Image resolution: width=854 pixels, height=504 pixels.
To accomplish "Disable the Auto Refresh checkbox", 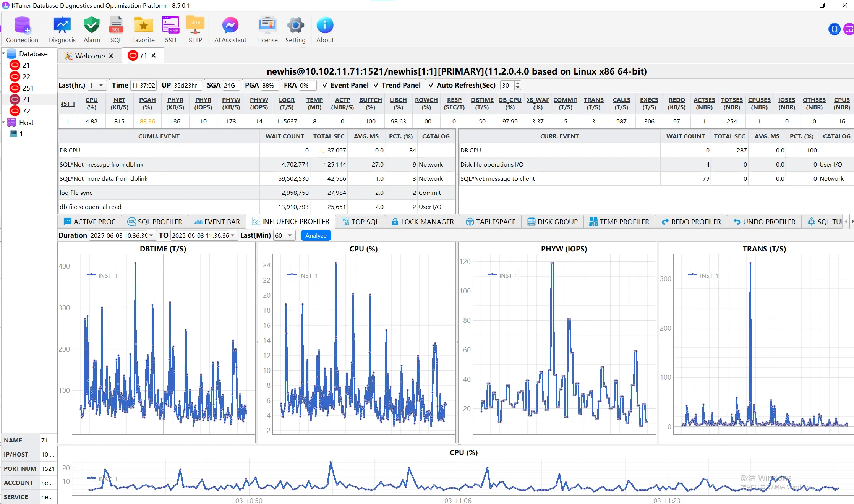I will pyautogui.click(x=431, y=85).
